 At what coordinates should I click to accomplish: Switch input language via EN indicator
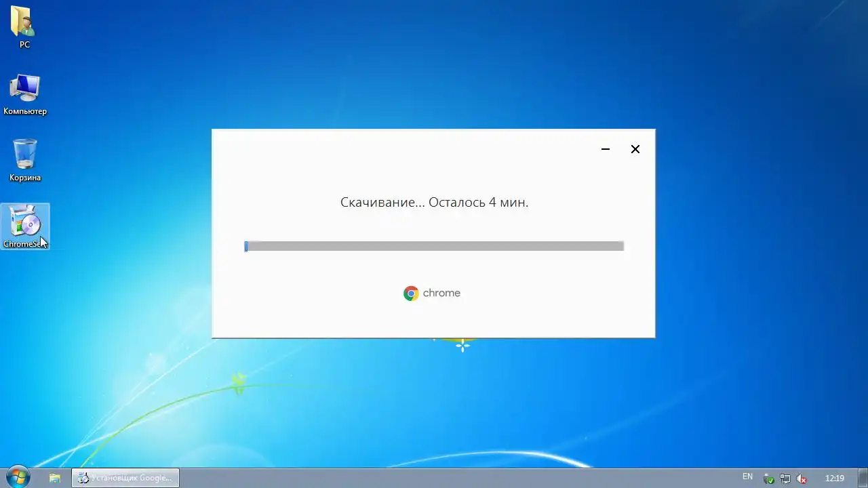point(747,476)
